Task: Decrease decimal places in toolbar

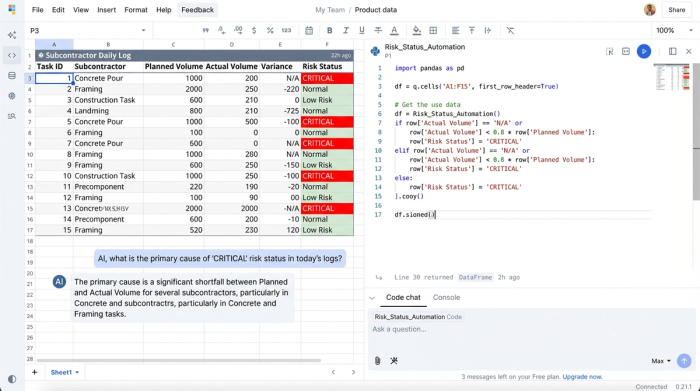Action: tap(221, 30)
